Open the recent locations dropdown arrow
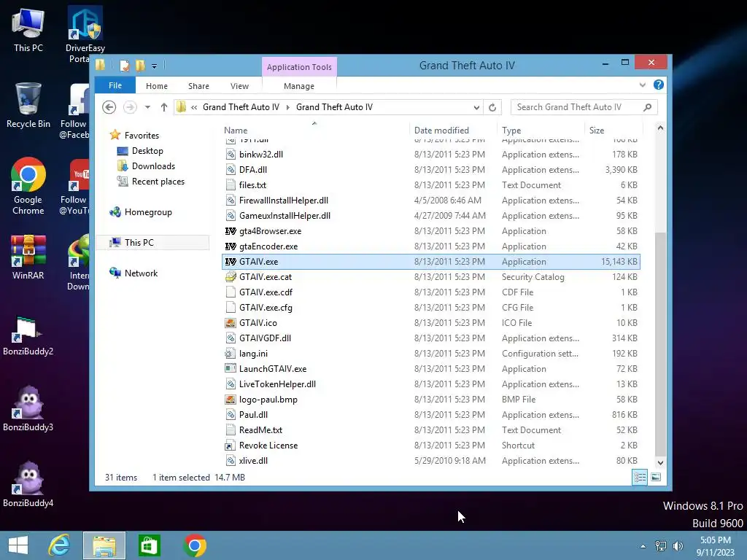The height and width of the screenshot is (560, 747). click(147, 107)
